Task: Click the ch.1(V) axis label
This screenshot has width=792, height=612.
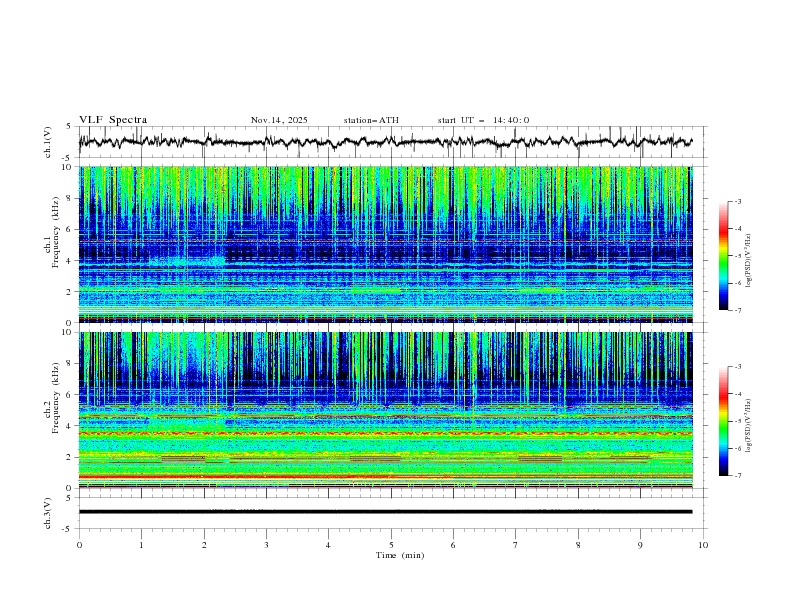Action: coord(49,142)
